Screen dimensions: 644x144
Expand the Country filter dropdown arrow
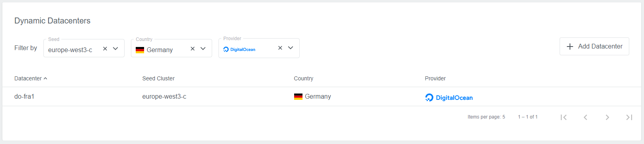point(203,49)
